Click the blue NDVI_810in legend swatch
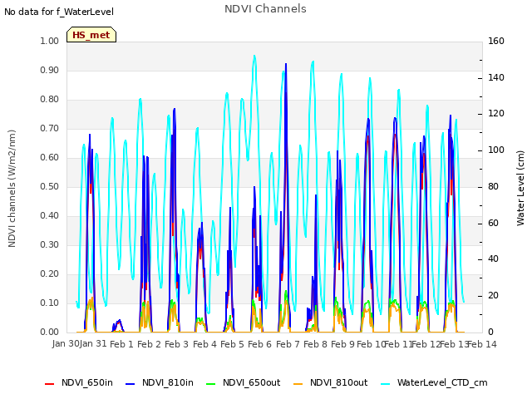 click(131, 384)
